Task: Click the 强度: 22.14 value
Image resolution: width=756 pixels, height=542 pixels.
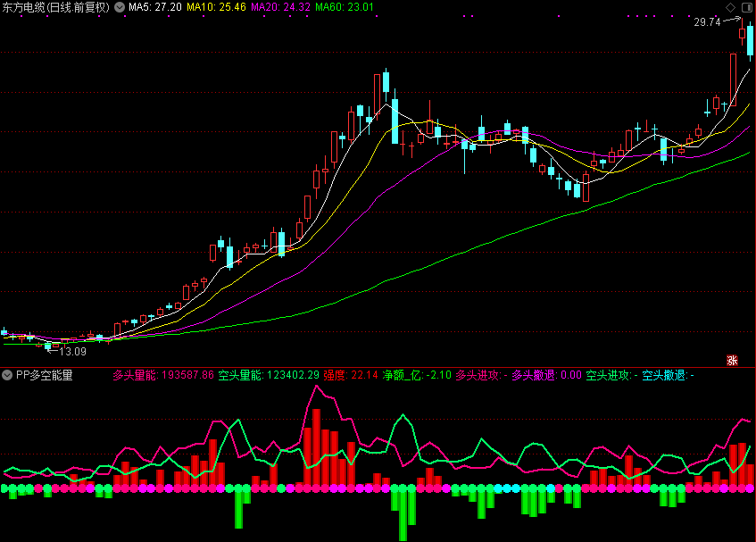Action: [x=351, y=375]
